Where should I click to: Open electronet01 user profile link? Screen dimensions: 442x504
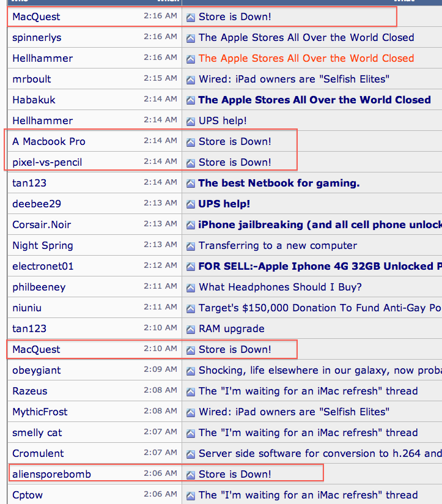click(43, 266)
